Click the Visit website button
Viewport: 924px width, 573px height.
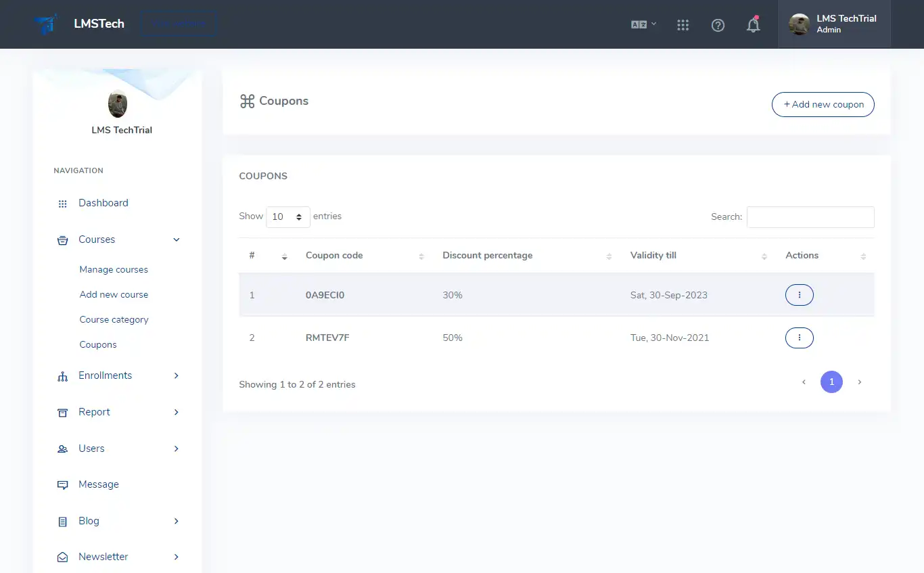pos(178,22)
